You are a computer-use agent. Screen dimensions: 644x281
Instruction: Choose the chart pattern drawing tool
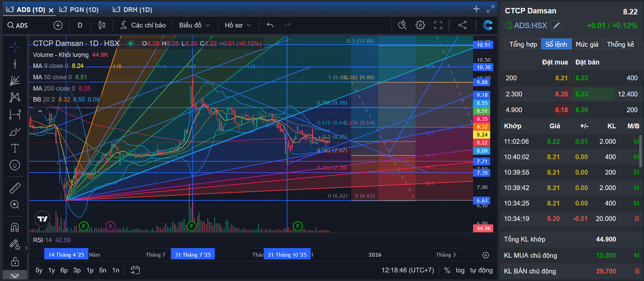point(15,97)
